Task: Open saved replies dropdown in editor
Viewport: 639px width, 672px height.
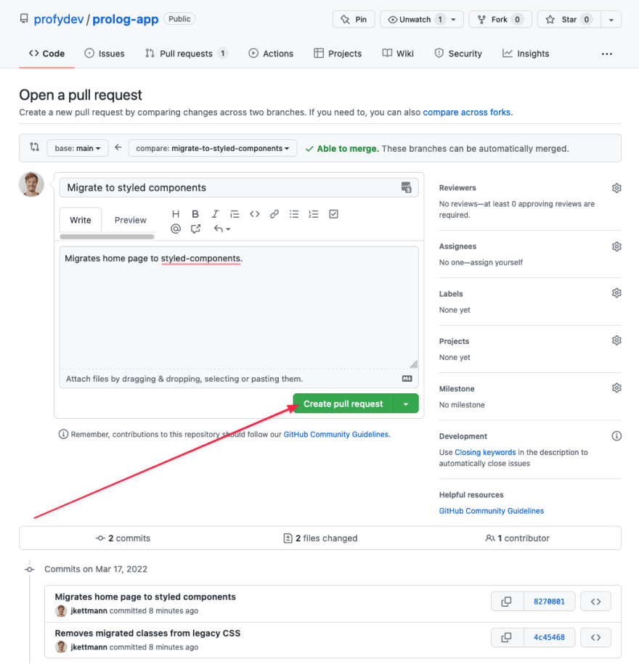Action: click(x=222, y=229)
